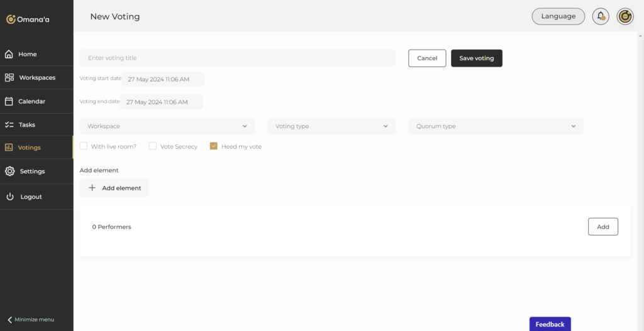Uncheck the Heed my vote checkbox
This screenshot has width=644, height=331.
coord(214,146)
